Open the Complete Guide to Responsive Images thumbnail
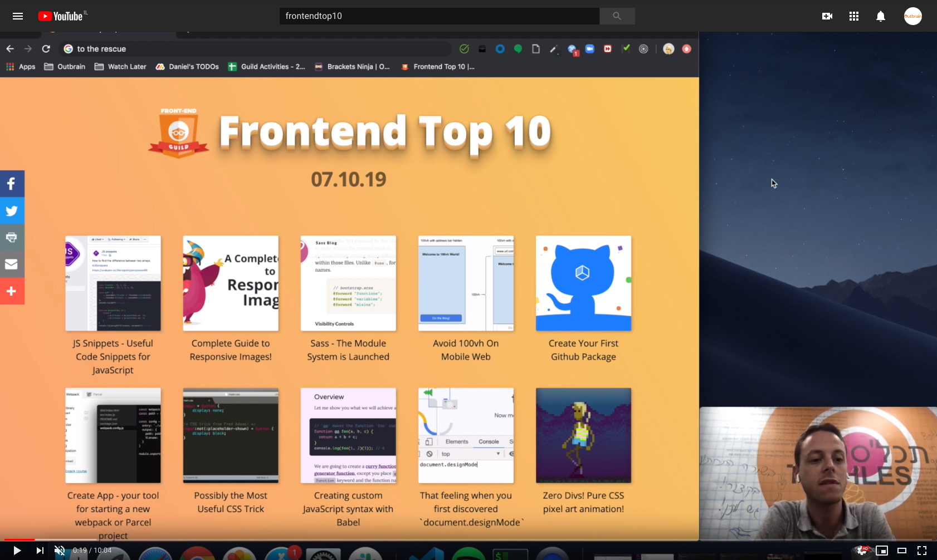 click(x=231, y=283)
